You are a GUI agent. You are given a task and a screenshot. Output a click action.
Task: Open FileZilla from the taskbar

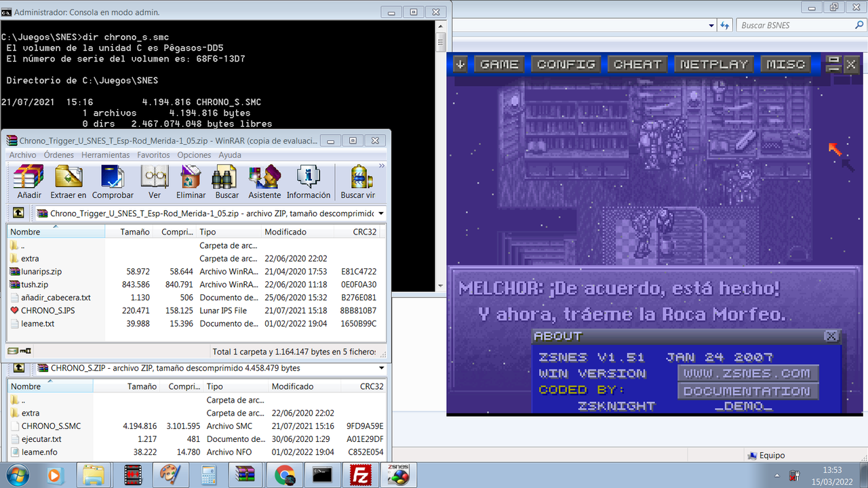point(359,476)
